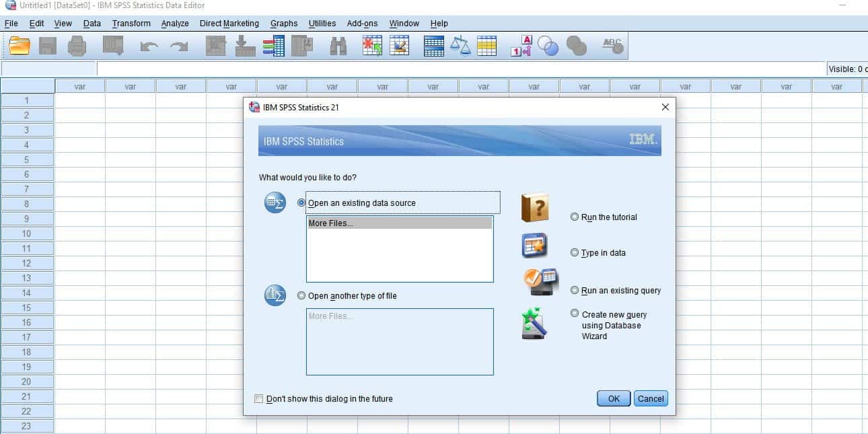Click the Spell check ABC icon
Viewport: 868px width, 434px height.
[x=612, y=46]
